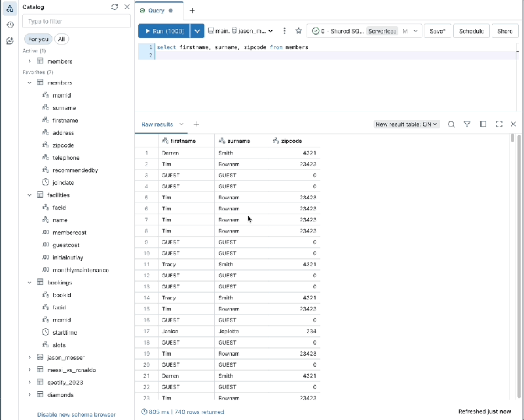Screen dimensions: 524x420
Task: Star the current query as favorite
Action: coord(298,30)
